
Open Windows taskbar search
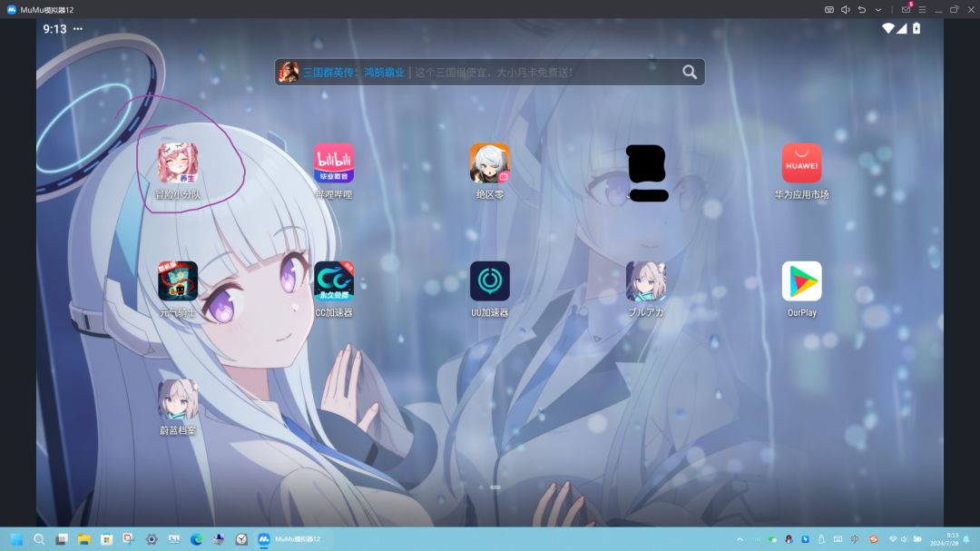click(39, 539)
